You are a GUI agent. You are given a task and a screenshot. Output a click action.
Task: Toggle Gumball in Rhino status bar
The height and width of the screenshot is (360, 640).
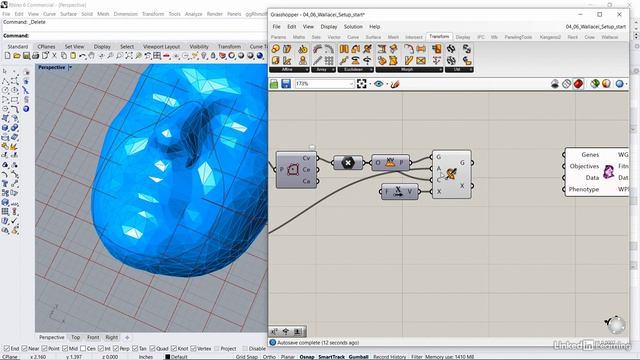pos(358,357)
